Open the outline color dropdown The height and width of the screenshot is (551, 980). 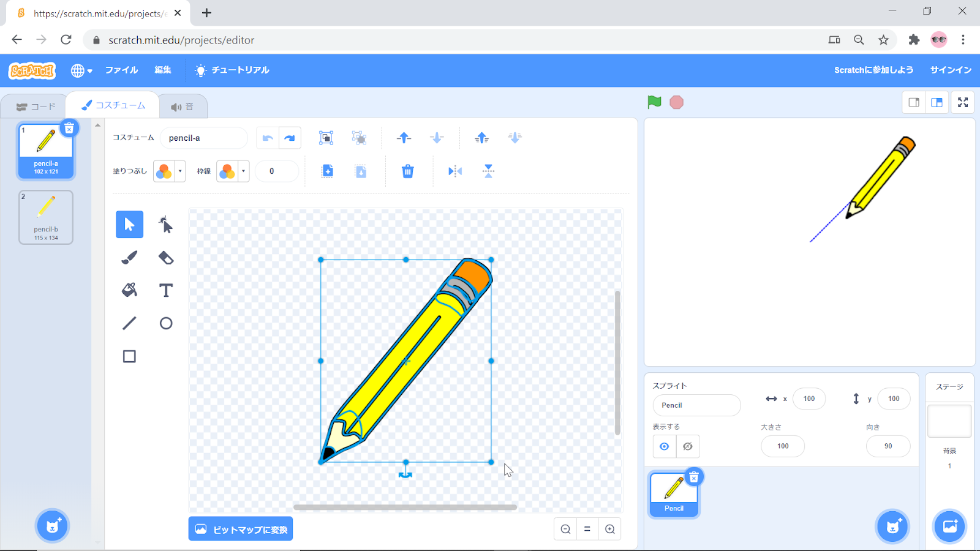233,171
